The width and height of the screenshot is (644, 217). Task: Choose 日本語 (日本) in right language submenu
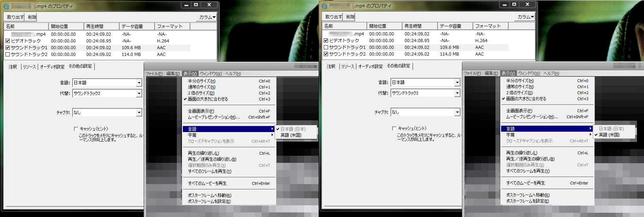click(x=614, y=129)
